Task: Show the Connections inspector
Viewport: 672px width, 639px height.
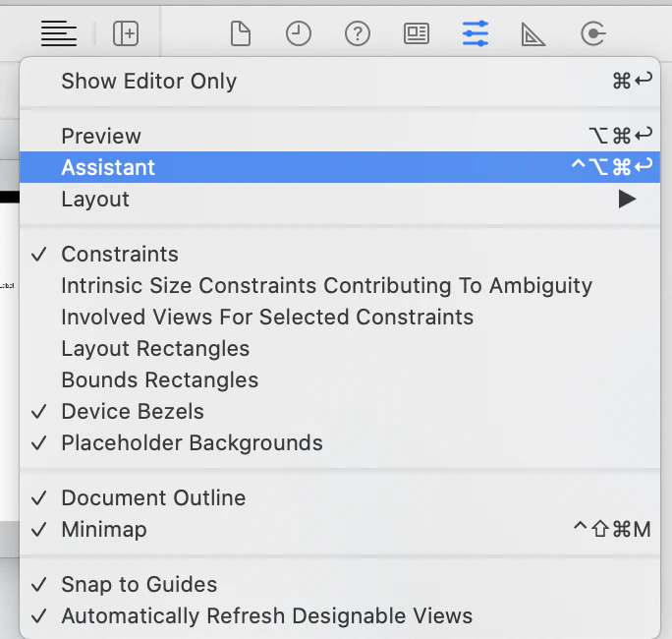Action: 593,33
